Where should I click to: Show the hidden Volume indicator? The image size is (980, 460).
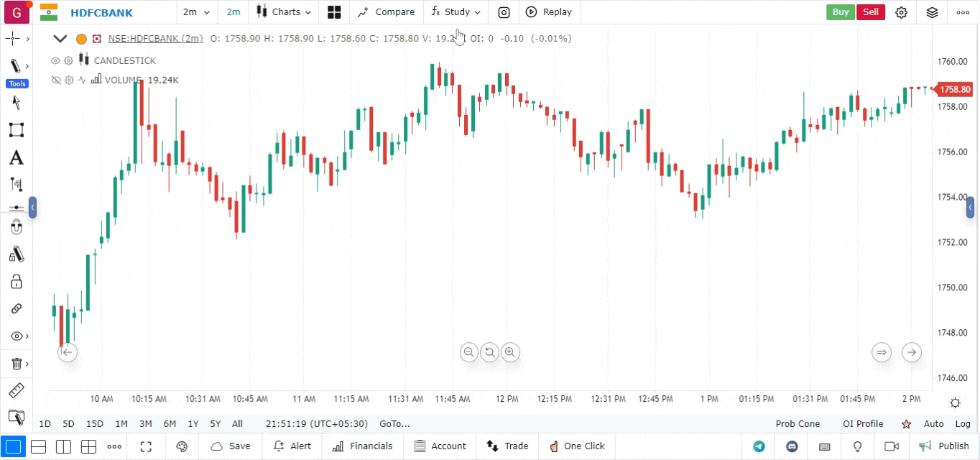55,80
